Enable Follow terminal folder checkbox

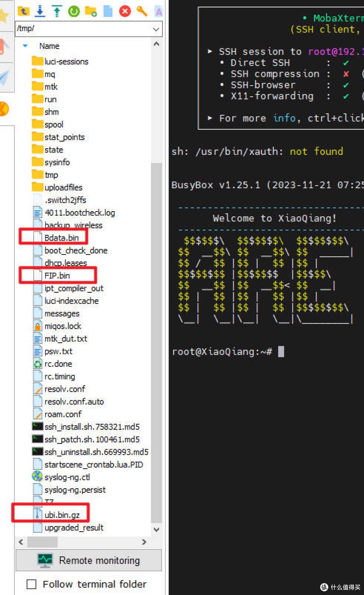tap(31, 584)
